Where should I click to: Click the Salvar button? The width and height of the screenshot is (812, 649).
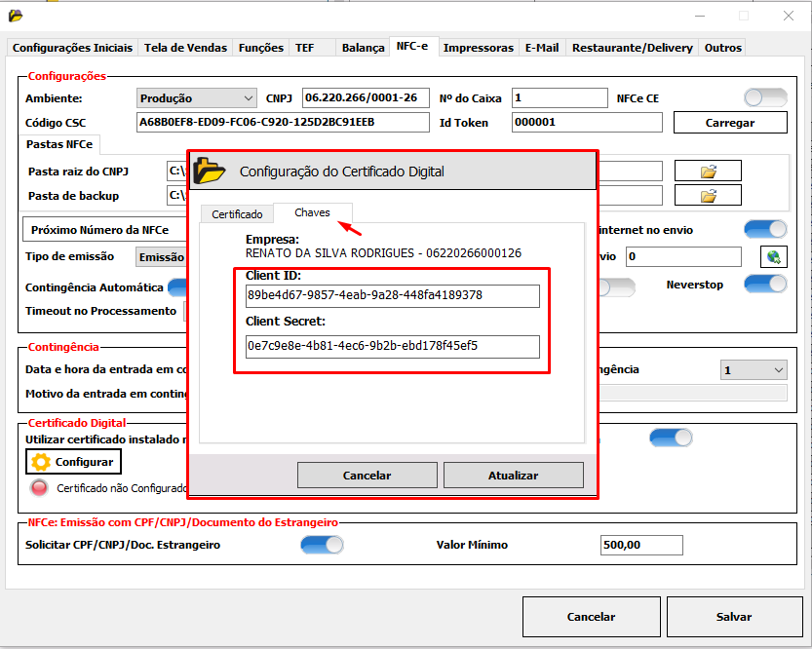pyautogui.click(x=733, y=617)
